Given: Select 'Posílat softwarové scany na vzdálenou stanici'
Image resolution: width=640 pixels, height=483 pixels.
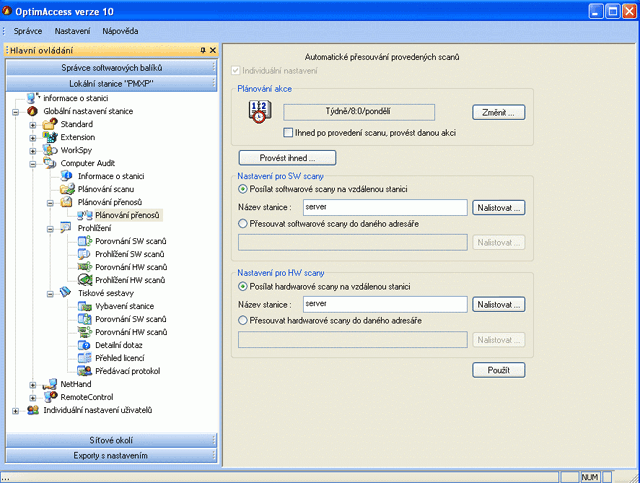Looking at the screenshot, I should point(242,189).
